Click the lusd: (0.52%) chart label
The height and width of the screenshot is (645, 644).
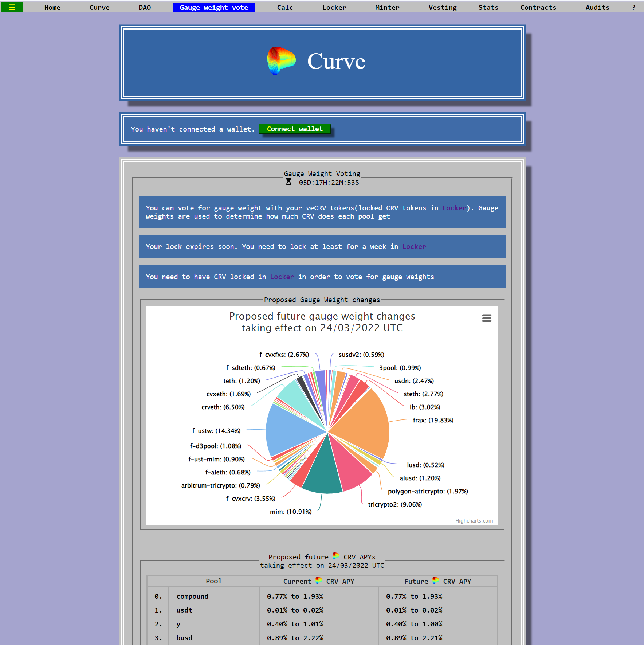pos(425,465)
